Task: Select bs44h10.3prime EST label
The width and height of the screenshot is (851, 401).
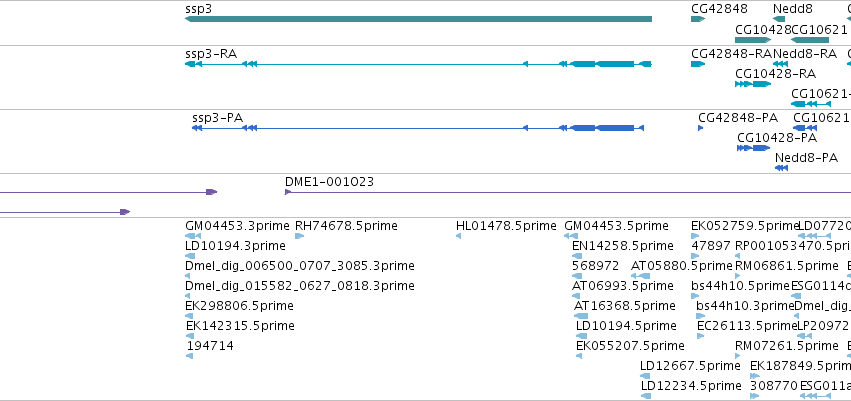Action: click(745, 306)
